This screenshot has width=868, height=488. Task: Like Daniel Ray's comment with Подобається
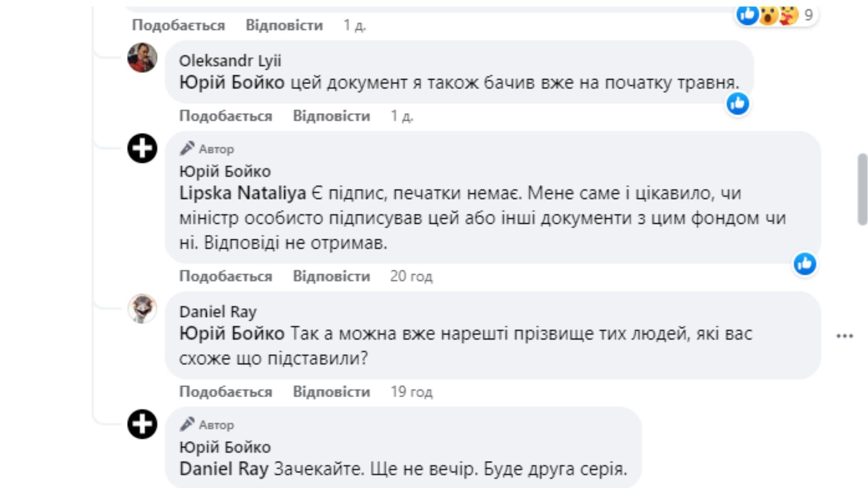226,392
